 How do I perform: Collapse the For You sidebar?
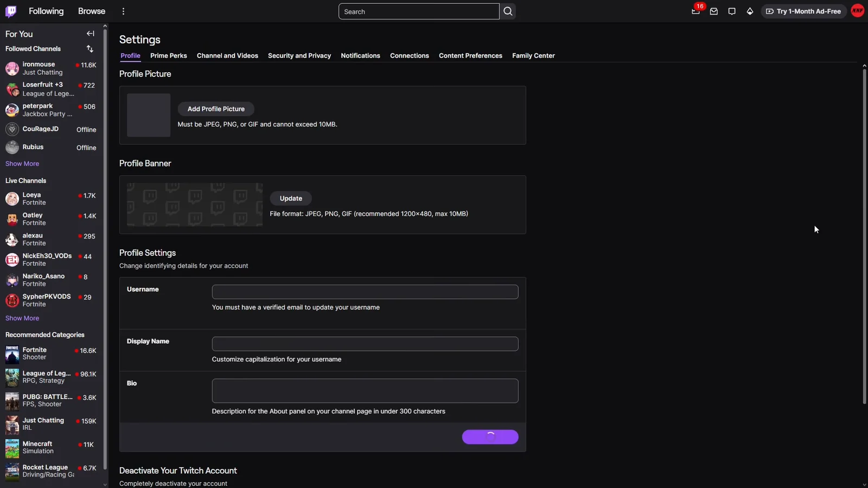pyautogui.click(x=91, y=34)
